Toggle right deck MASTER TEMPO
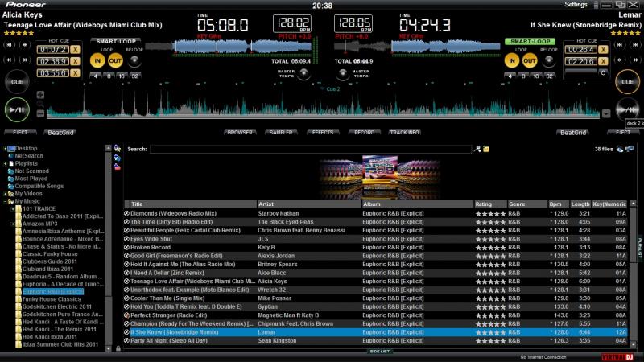644x362 pixels. tap(343, 73)
